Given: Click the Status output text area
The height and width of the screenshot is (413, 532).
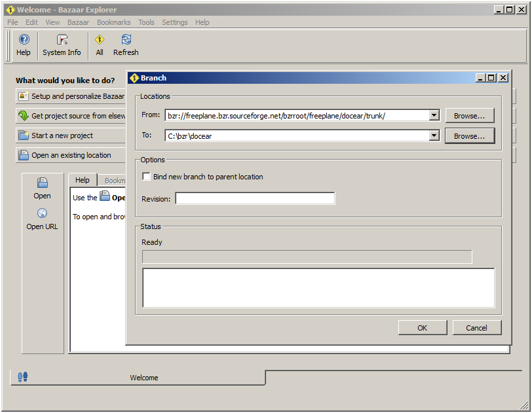Looking at the screenshot, I should click(318, 288).
